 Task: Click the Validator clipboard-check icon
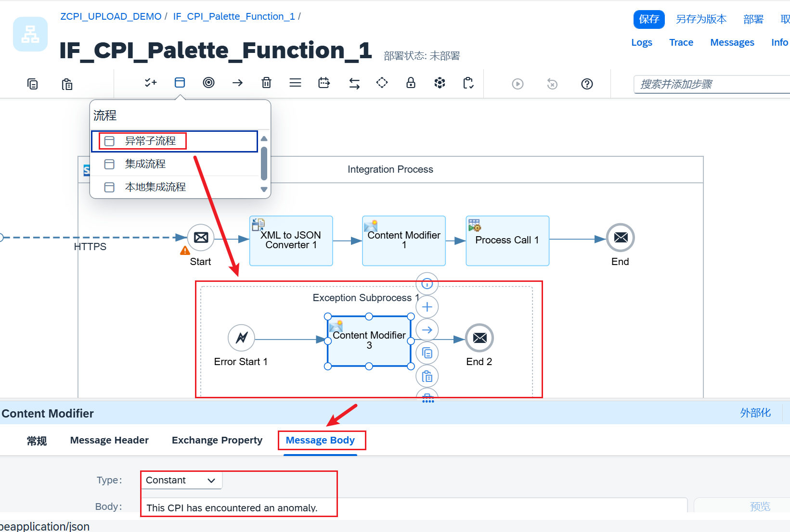[468, 83]
